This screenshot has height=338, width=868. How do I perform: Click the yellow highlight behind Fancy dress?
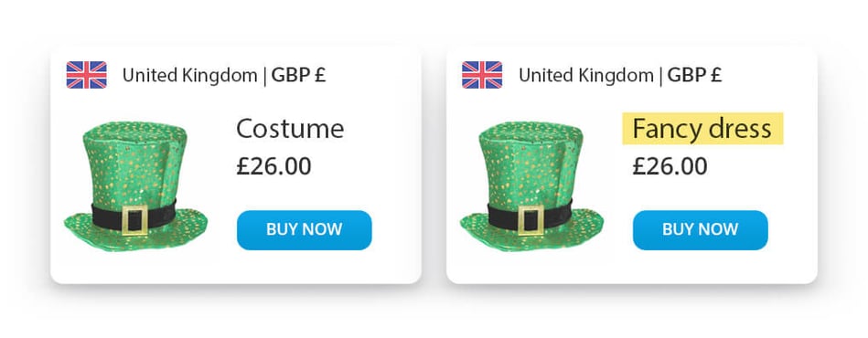703,128
